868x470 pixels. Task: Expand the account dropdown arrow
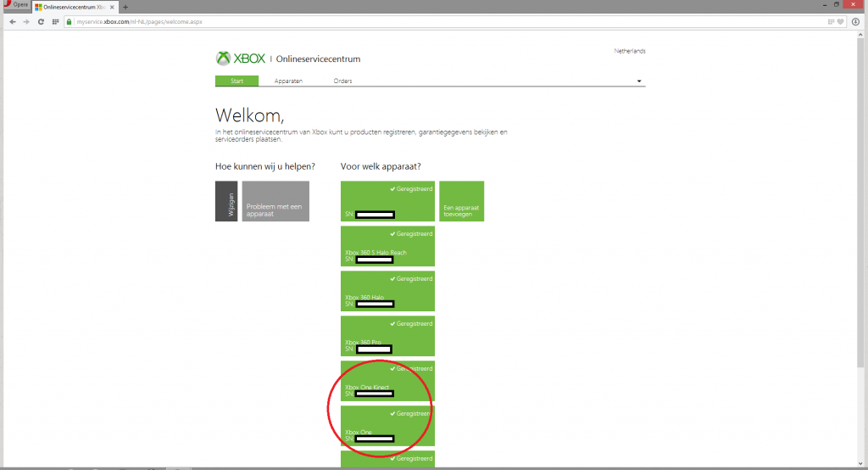tap(639, 81)
